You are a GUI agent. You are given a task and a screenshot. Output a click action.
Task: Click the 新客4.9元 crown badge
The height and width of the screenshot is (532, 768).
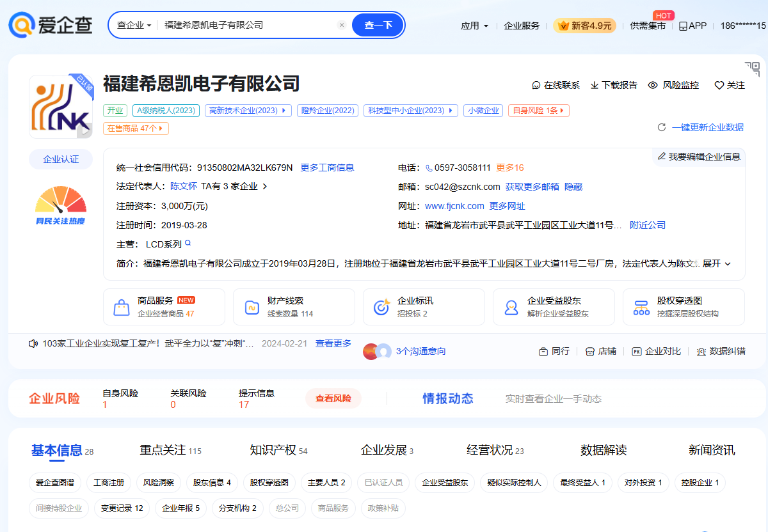(x=585, y=26)
